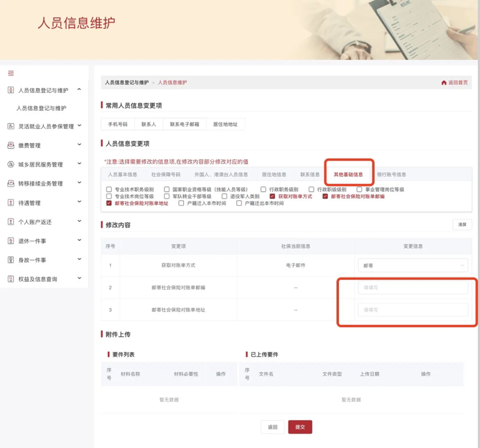Click the 身故一件事 sidebar icon
480x448 pixels.
click(11, 260)
